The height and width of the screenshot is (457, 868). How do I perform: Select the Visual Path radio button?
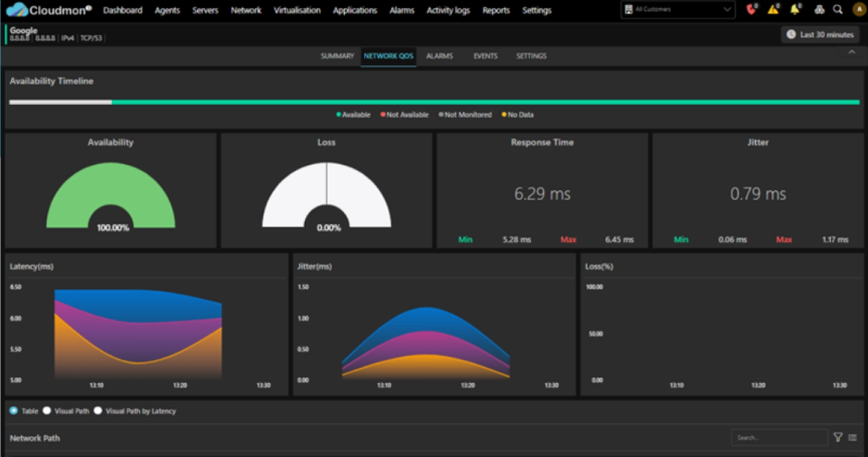[47, 411]
